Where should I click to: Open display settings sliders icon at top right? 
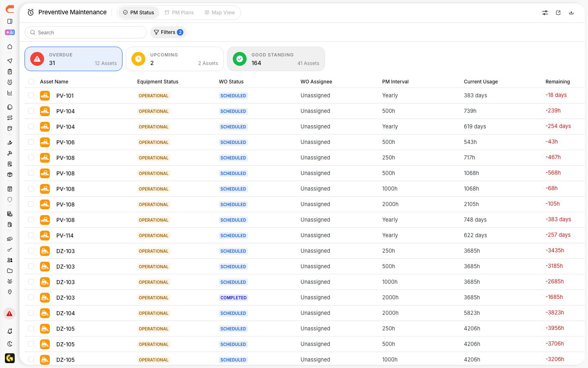pos(545,13)
